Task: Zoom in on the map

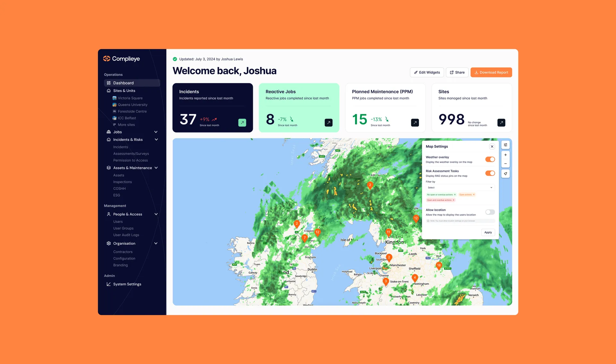Action: [505, 155]
